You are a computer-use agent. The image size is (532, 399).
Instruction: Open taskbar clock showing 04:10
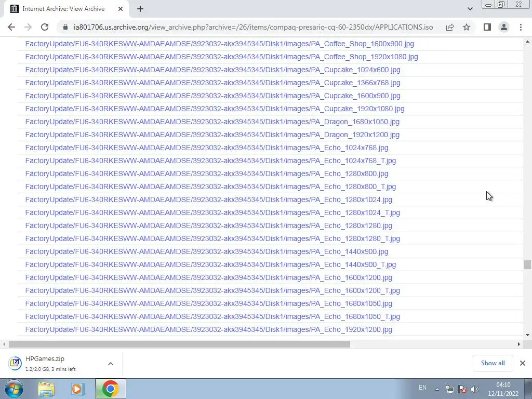click(503, 389)
